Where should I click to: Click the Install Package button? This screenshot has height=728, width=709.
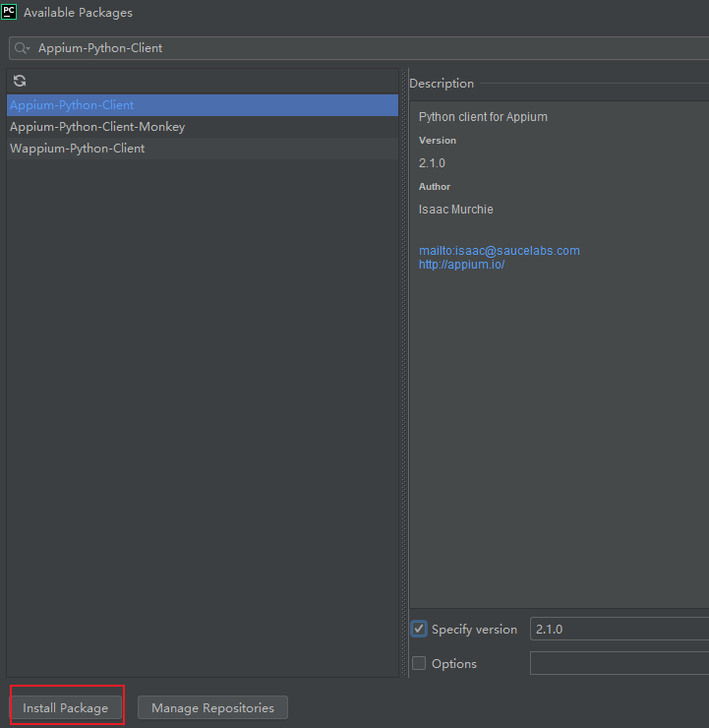66,707
